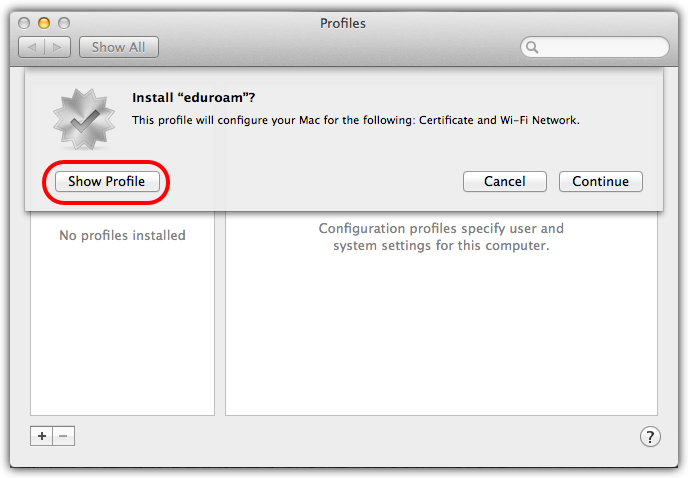Minimize the Profiles window using yellow button
This screenshot has width=688, height=478.
(x=44, y=23)
